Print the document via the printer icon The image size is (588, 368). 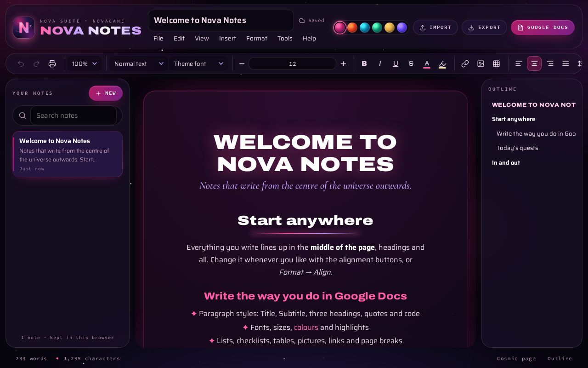click(x=52, y=63)
